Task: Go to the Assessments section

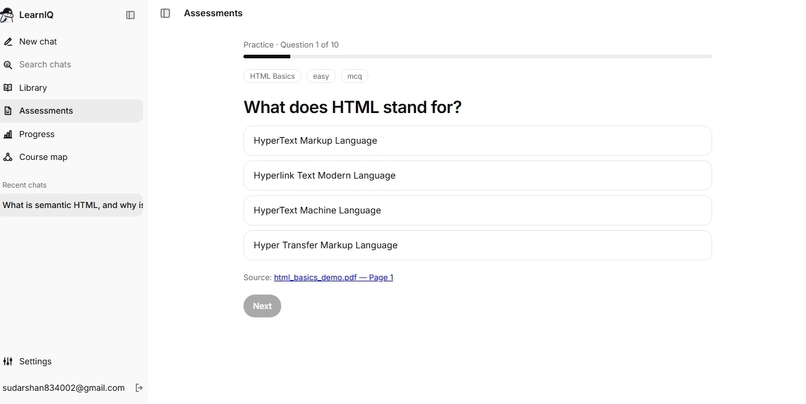Action: click(x=71, y=111)
